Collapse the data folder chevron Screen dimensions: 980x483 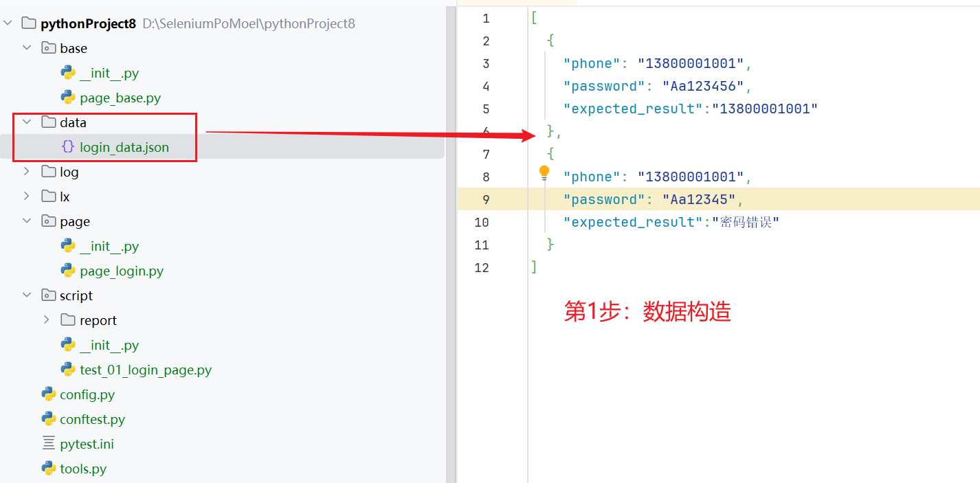[x=27, y=122]
